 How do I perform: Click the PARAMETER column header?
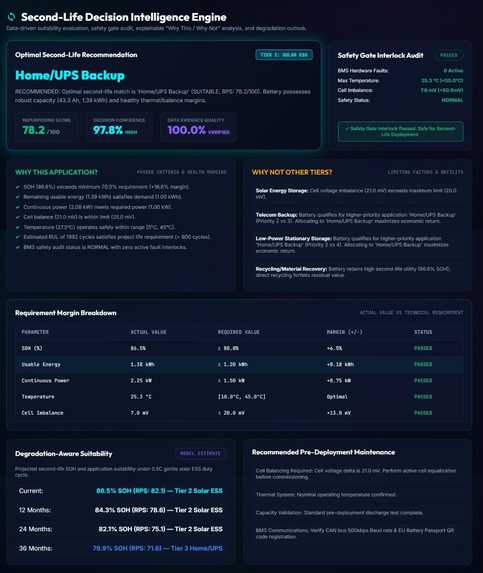35,332
